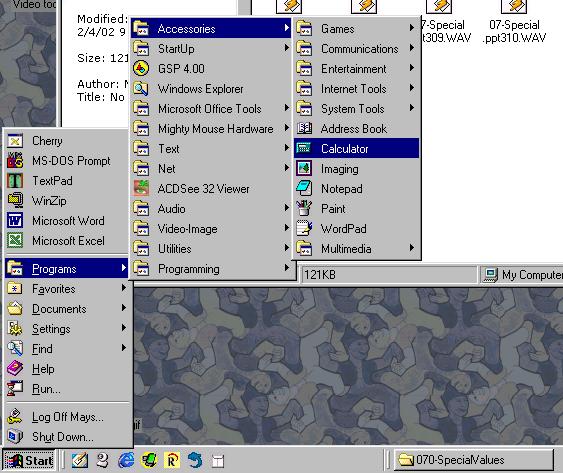The image size is (563, 473).
Task: Choose Log Off Mays... entry
Action: tap(67, 417)
